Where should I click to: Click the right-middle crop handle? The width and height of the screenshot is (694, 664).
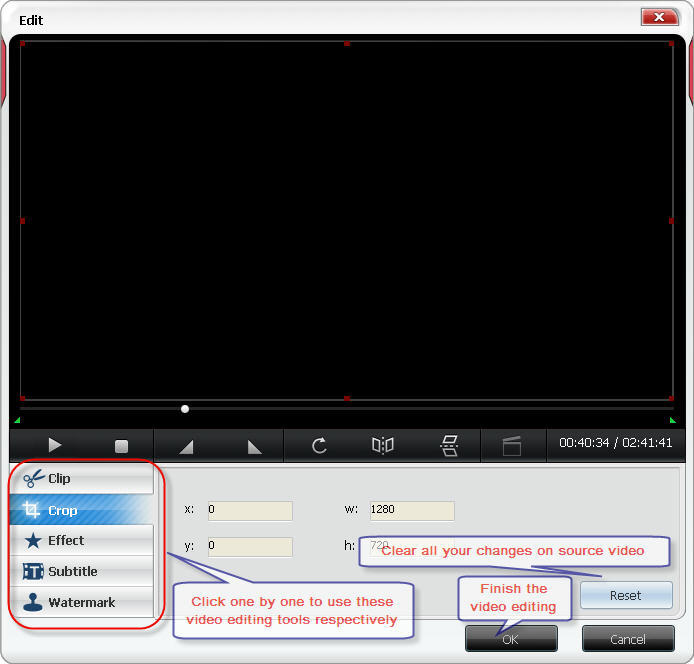671,220
